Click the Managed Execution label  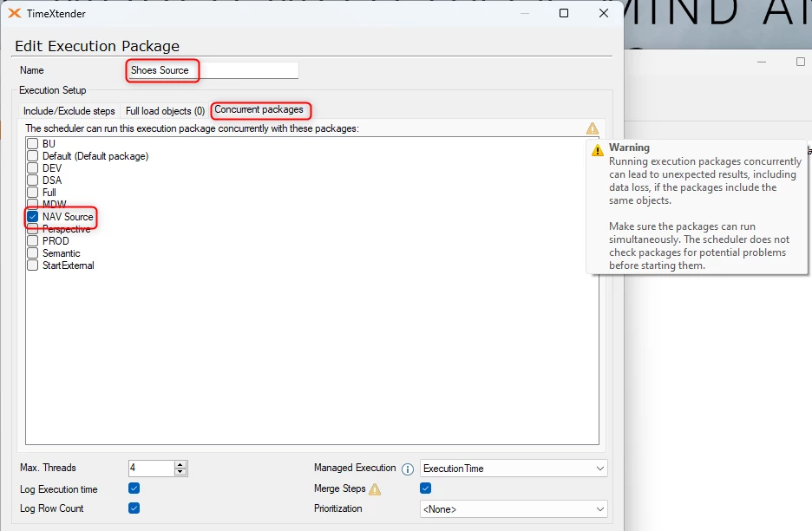pos(355,468)
